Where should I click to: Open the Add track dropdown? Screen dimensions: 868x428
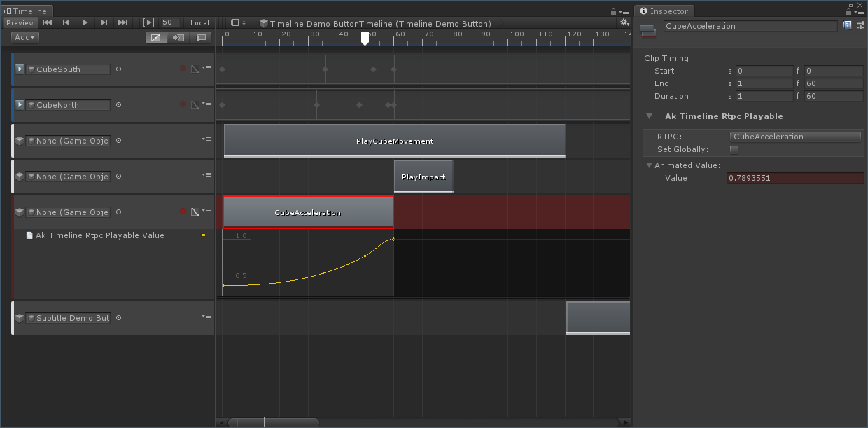click(x=26, y=37)
